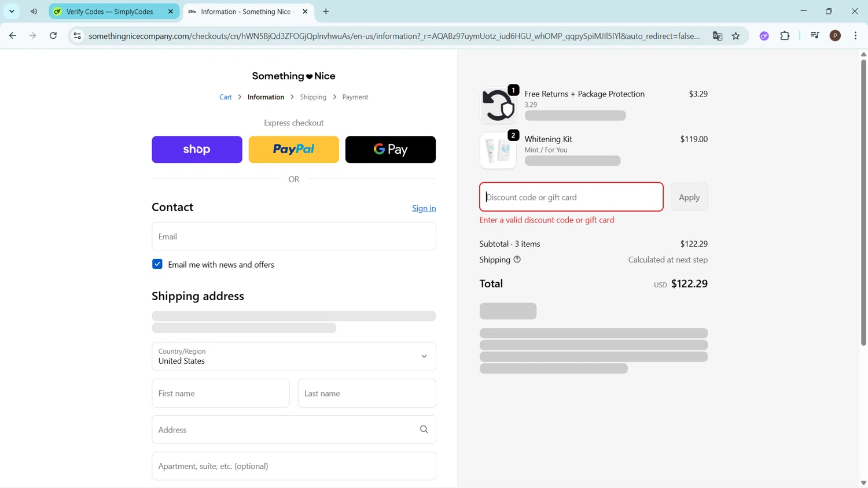Click 'Enter a valid discount code' error
868x488 pixels.
point(547,220)
